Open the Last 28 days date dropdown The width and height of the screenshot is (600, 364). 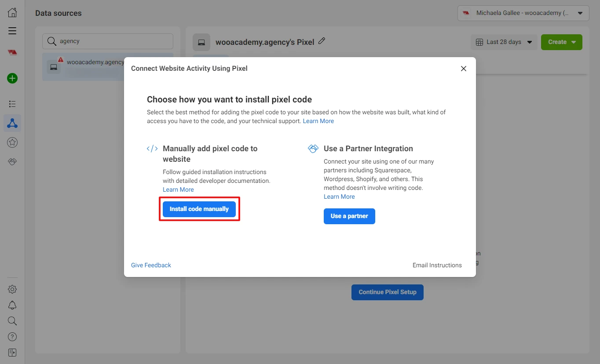[504, 42]
